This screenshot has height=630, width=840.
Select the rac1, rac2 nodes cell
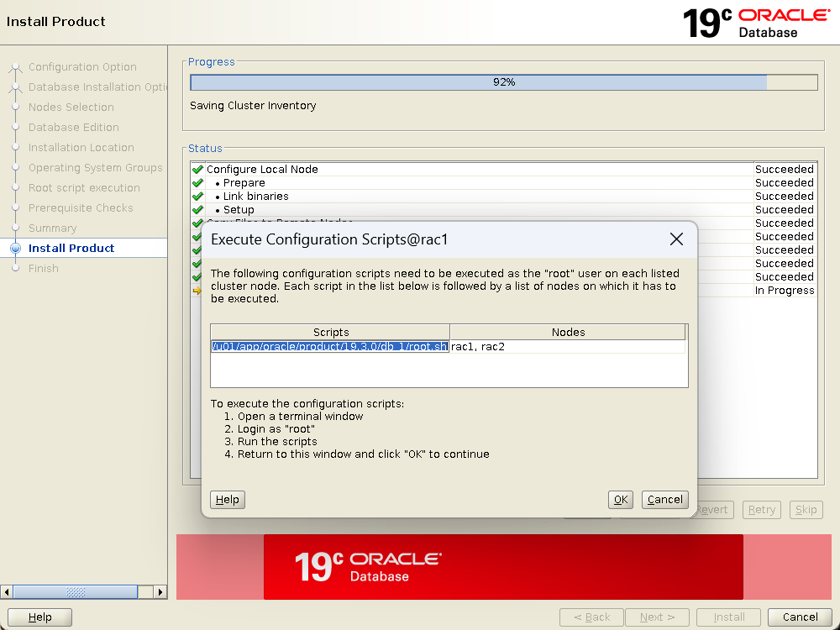point(479,347)
